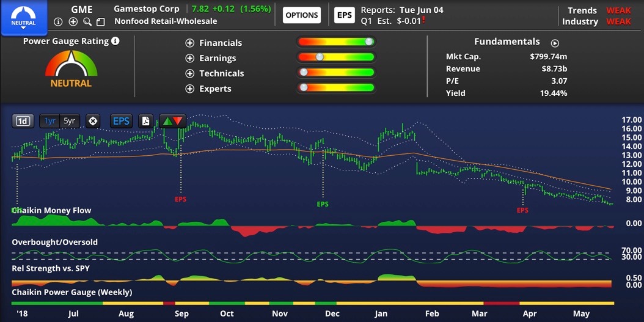Expand the Technicals section
The image size is (644, 322).
[189, 74]
